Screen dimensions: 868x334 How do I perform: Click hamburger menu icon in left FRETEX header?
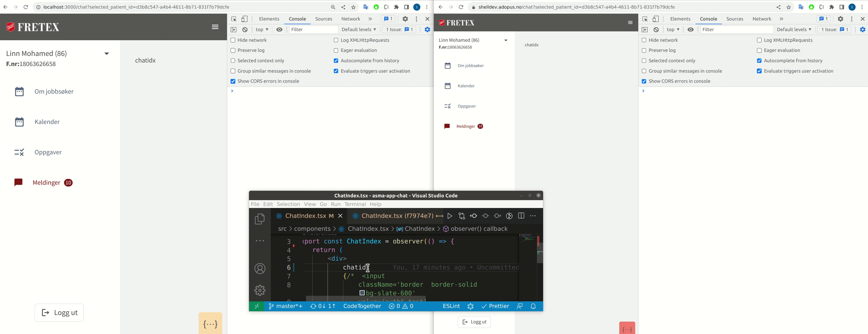tap(215, 27)
